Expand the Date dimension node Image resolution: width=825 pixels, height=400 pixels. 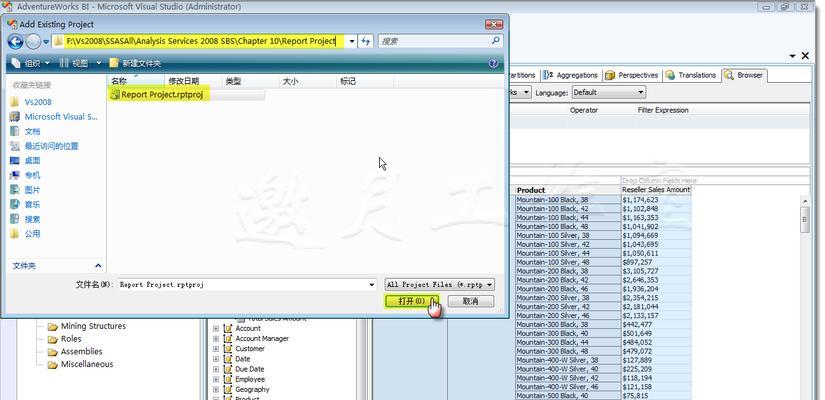click(216, 359)
